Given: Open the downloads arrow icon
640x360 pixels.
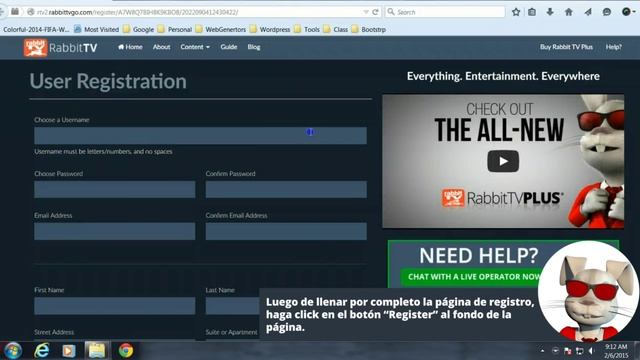Looking at the screenshot, I should point(550,12).
